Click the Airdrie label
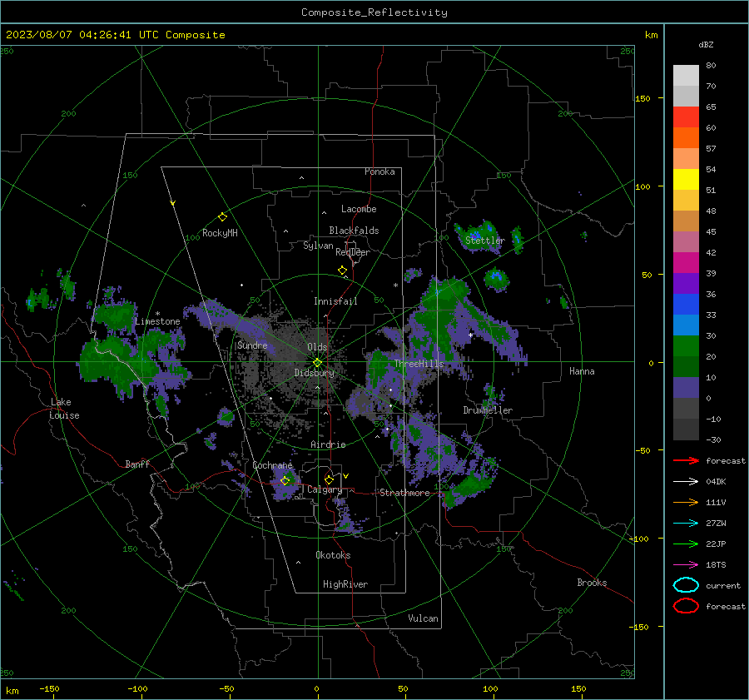 pos(328,444)
